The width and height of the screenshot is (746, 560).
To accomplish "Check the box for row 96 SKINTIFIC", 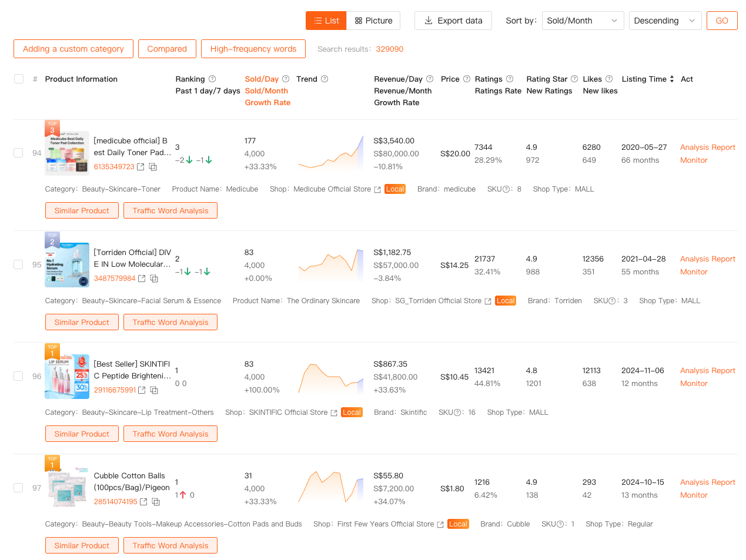I will 19,376.
